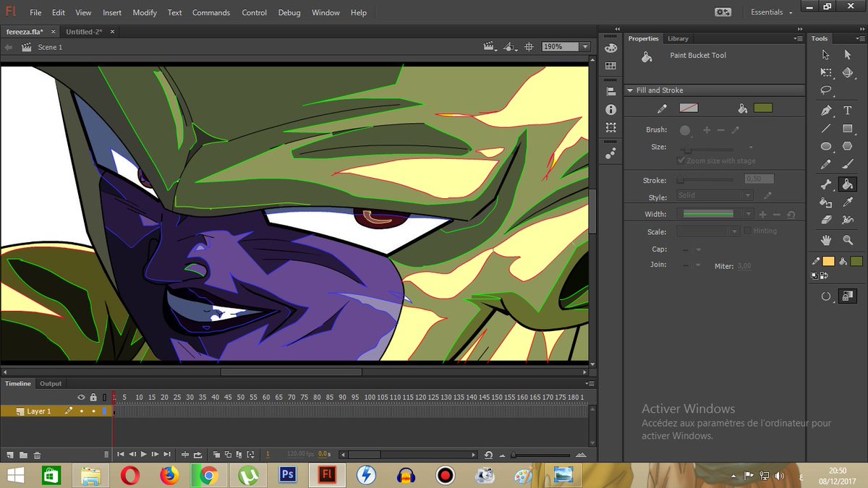Open the Align panel icon
The height and width of the screenshot is (488, 868).
click(611, 92)
